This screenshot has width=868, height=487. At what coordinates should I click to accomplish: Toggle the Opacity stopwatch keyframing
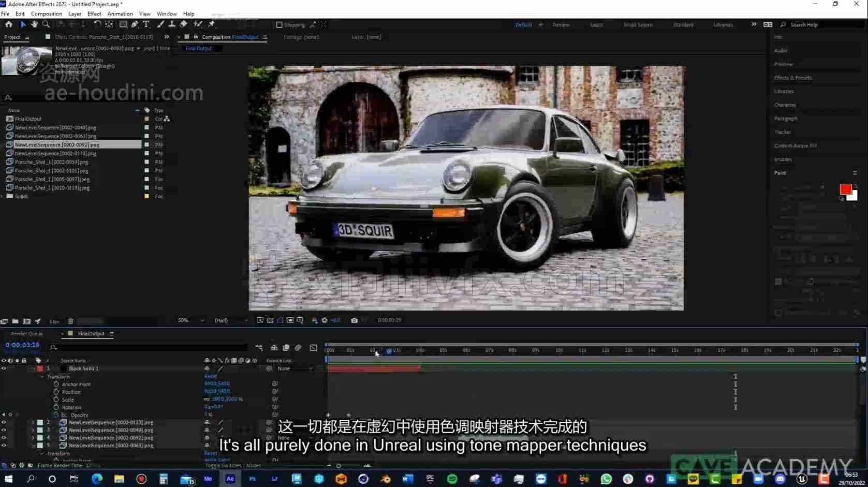point(56,415)
